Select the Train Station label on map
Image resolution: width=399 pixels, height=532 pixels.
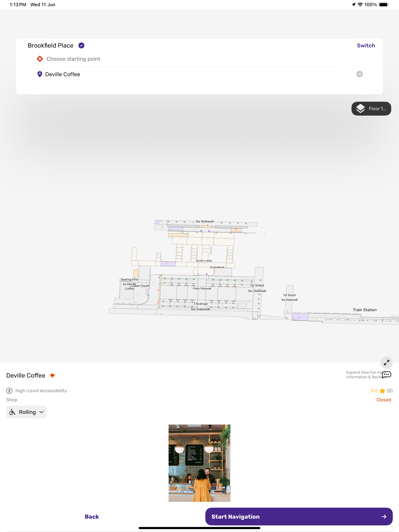[x=365, y=310]
